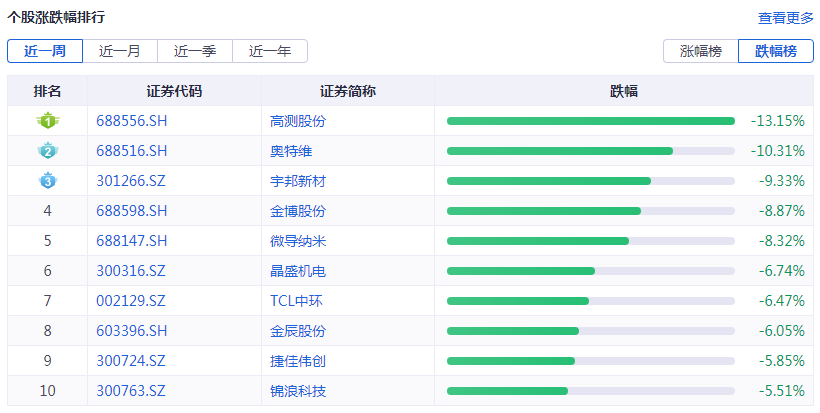Click the second place rank medal icon
The image size is (820, 413).
47,151
